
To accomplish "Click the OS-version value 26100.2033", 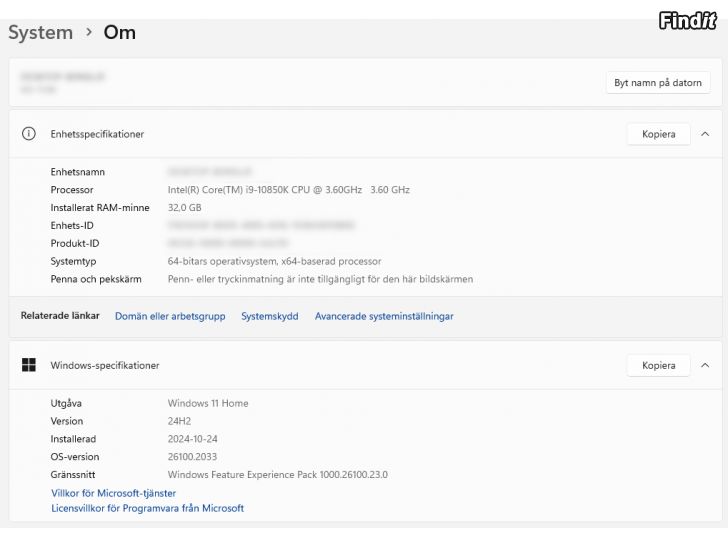I will [x=192, y=457].
